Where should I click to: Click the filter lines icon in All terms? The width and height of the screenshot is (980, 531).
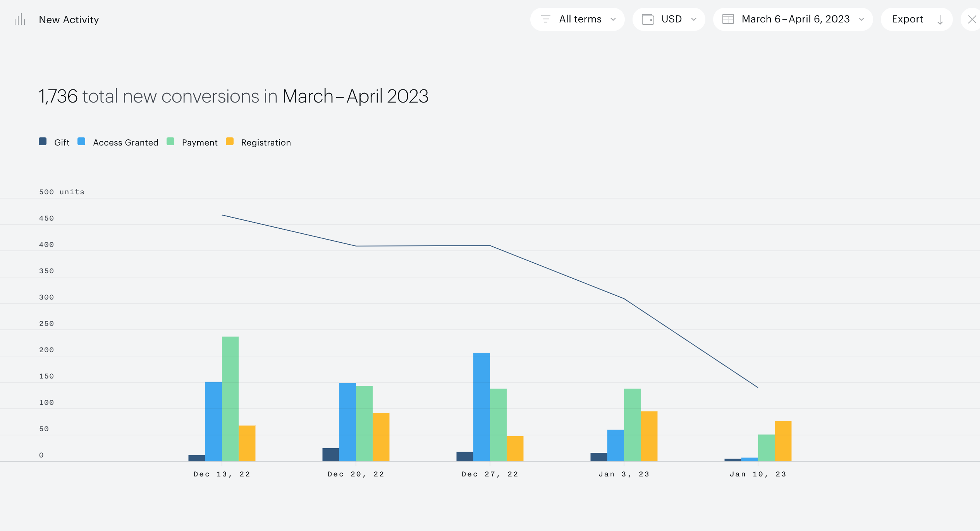(545, 19)
